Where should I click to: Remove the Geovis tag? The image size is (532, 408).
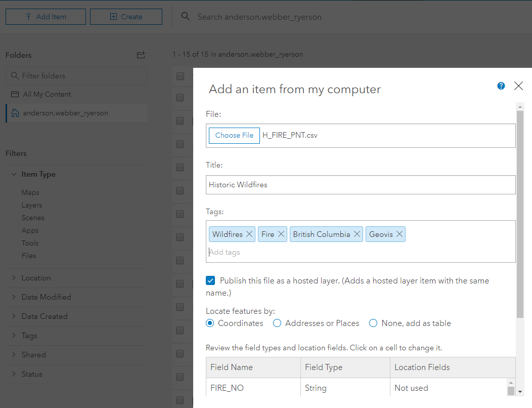[x=400, y=234]
